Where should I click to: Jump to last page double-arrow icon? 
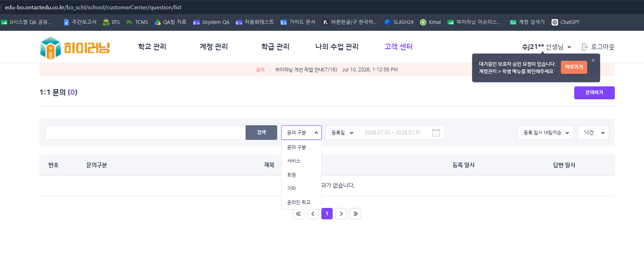tap(355, 214)
